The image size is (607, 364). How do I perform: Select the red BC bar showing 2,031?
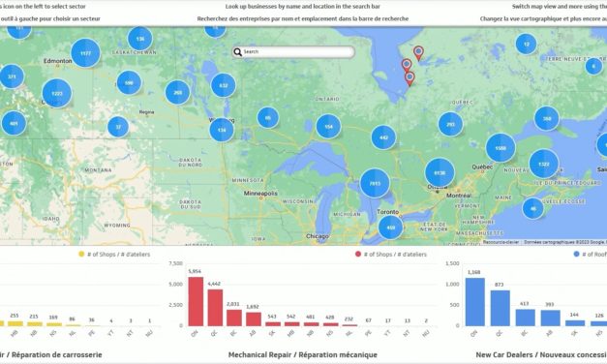pyautogui.click(x=234, y=318)
